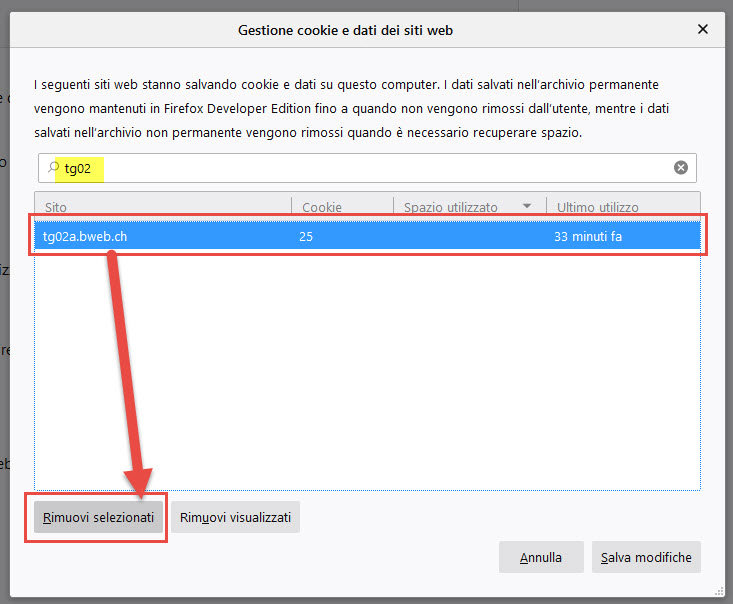The height and width of the screenshot is (604, 733).
Task: Sort the list by the Cookie column
Action: [x=340, y=207]
